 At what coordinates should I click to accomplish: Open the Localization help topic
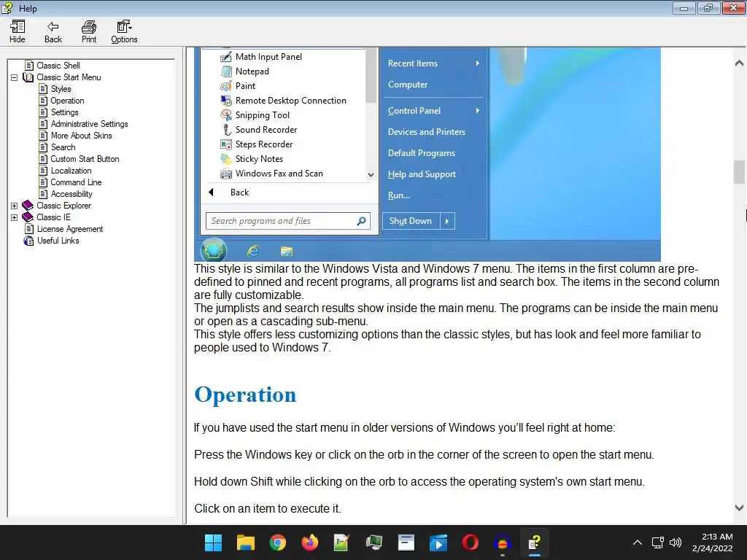point(71,171)
